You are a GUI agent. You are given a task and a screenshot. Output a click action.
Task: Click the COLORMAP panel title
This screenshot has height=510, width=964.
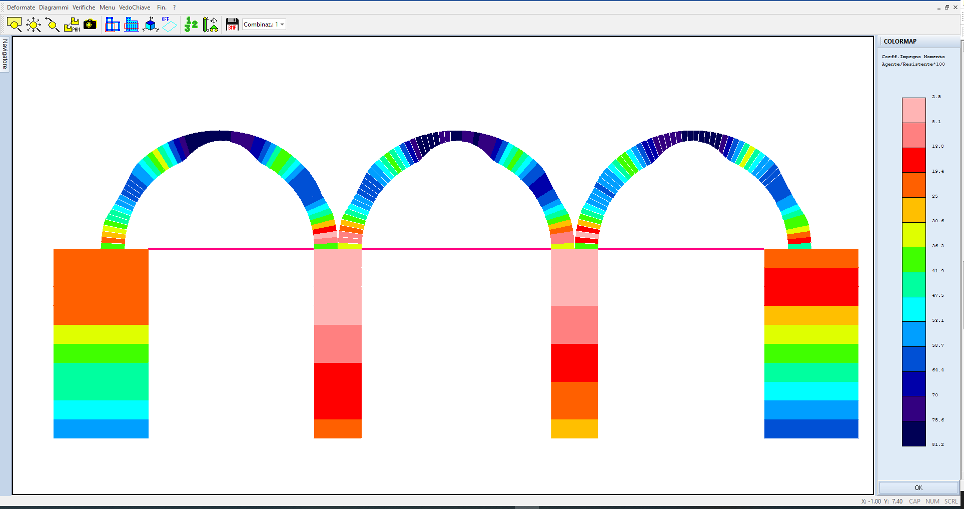click(x=900, y=42)
